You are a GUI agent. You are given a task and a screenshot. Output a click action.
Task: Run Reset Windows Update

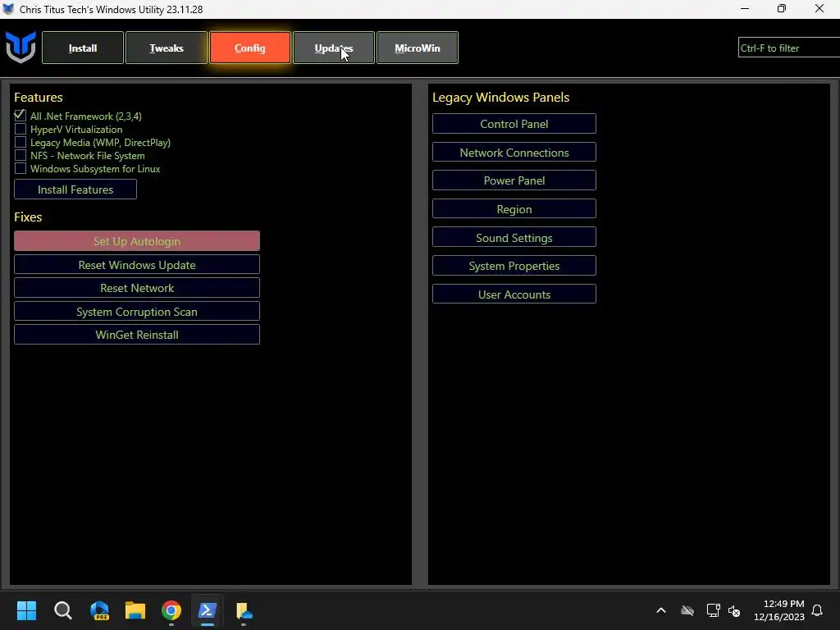[x=137, y=265]
